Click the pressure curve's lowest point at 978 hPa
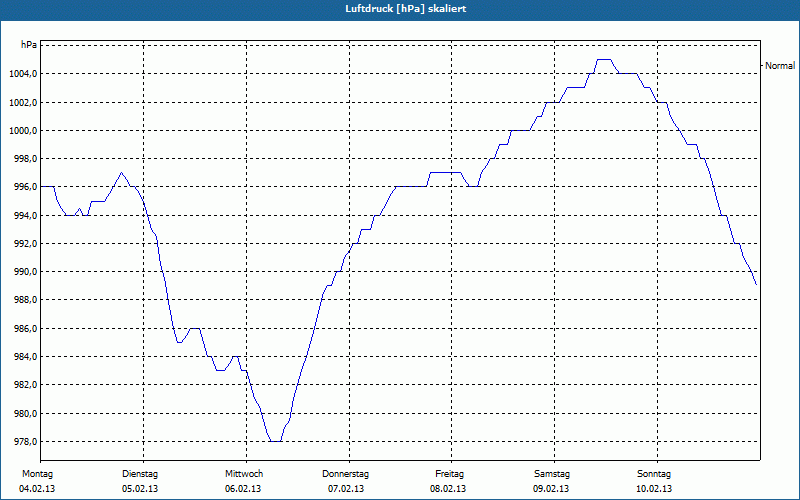 [276, 441]
